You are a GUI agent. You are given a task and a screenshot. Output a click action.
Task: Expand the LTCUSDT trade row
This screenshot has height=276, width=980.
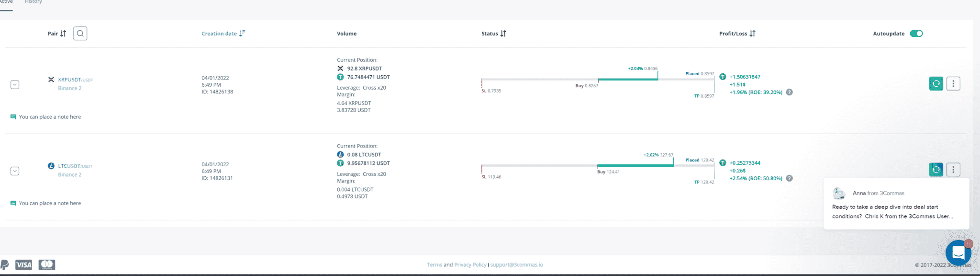click(15, 171)
